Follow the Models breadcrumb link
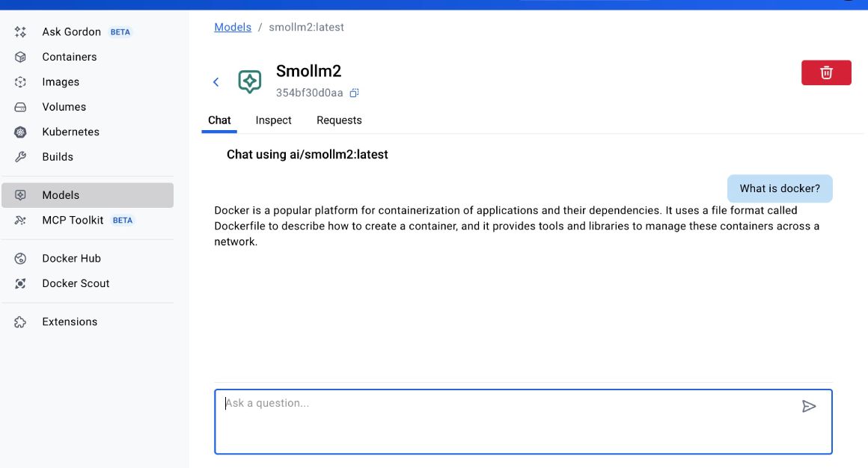The width and height of the screenshot is (868, 468). [232, 27]
